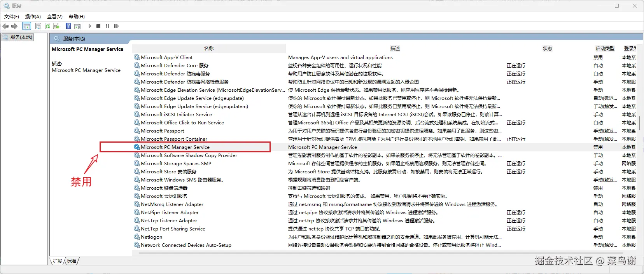Click the Start Service play icon
This screenshot has width=644, height=274.
tap(90, 26)
